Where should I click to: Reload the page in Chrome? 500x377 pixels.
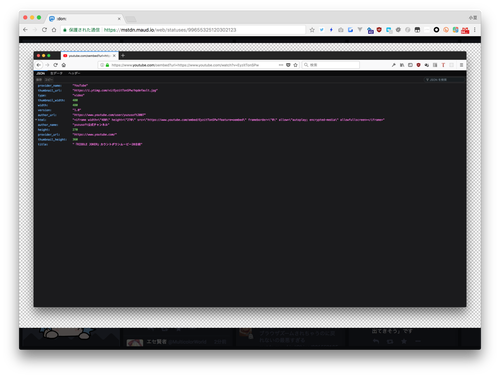(44, 30)
